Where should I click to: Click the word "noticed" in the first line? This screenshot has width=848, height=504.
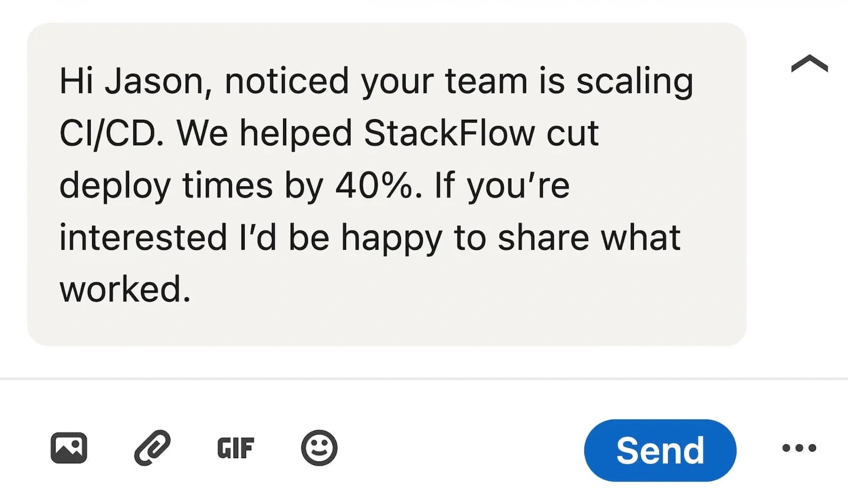[287, 81]
